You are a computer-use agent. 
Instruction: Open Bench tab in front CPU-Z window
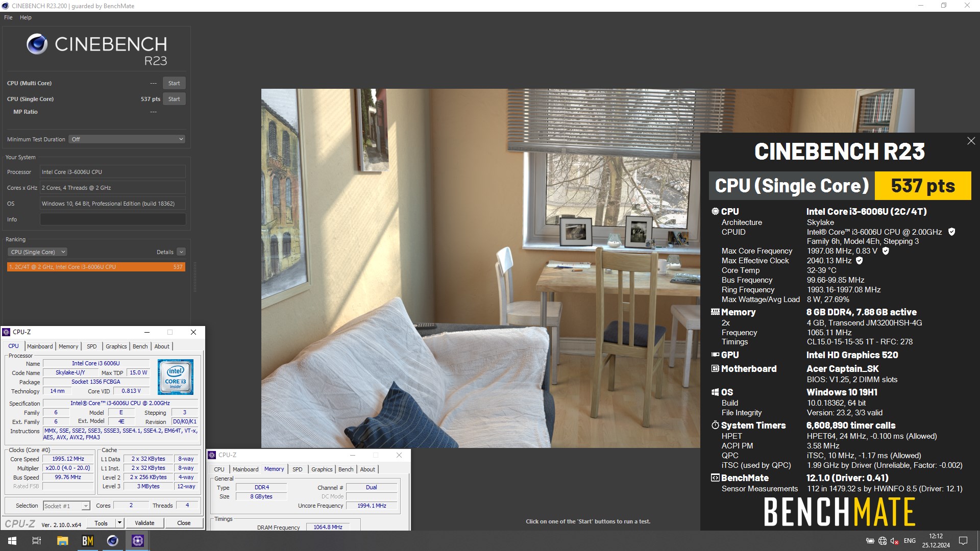point(140,346)
